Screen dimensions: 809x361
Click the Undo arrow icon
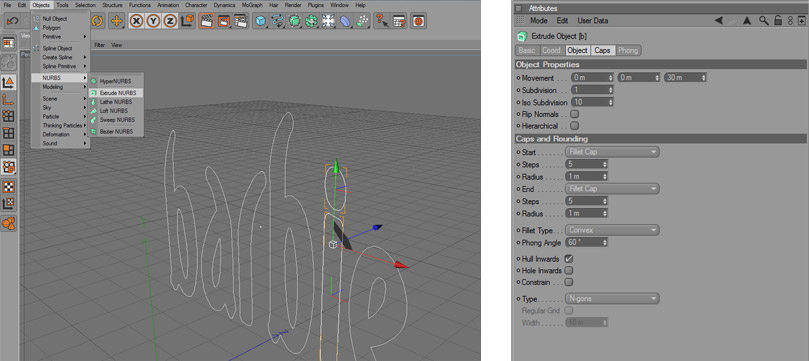point(12,21)
